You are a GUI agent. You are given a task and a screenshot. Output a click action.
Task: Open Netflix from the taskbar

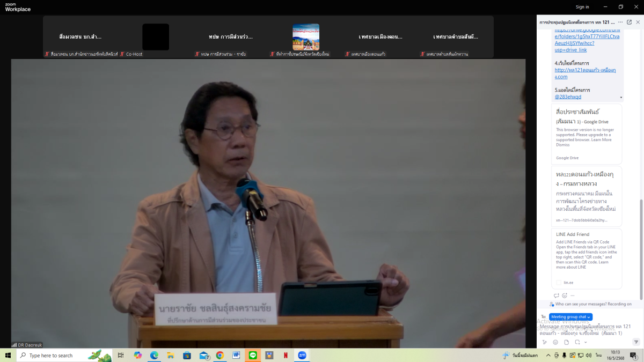[x=286, y=355]
